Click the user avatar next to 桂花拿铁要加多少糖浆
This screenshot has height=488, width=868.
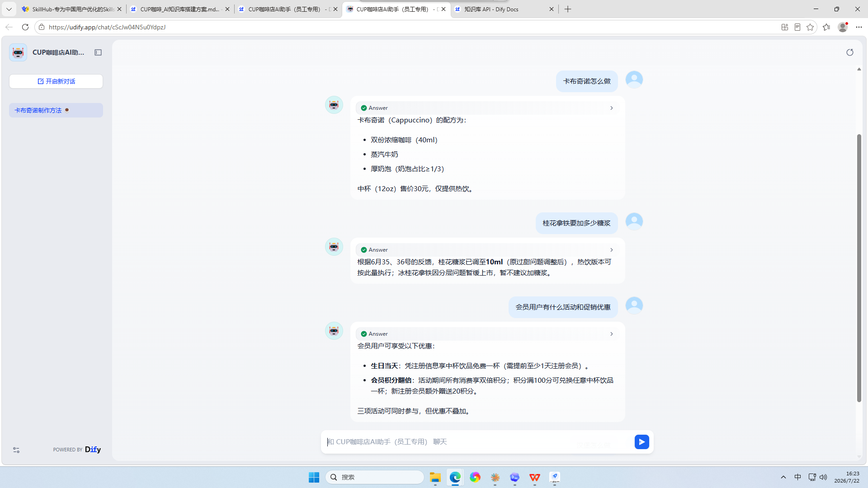click(634, 221)
